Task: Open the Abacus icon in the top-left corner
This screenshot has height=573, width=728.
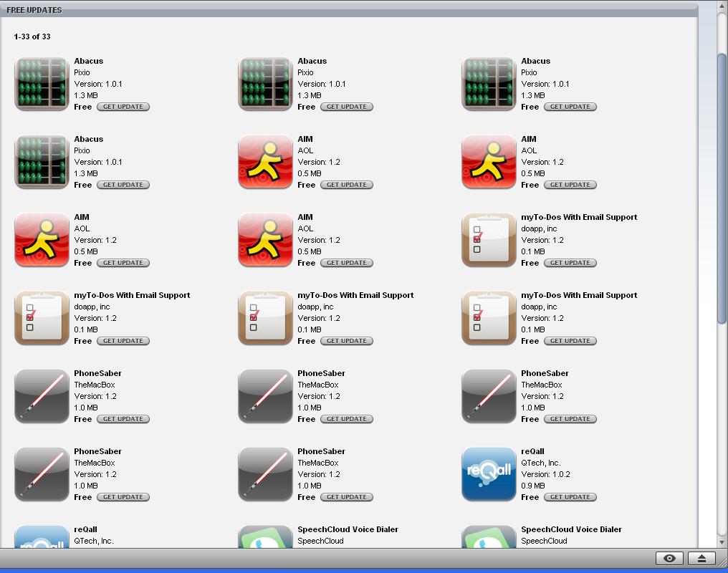Action: point(42,84)
